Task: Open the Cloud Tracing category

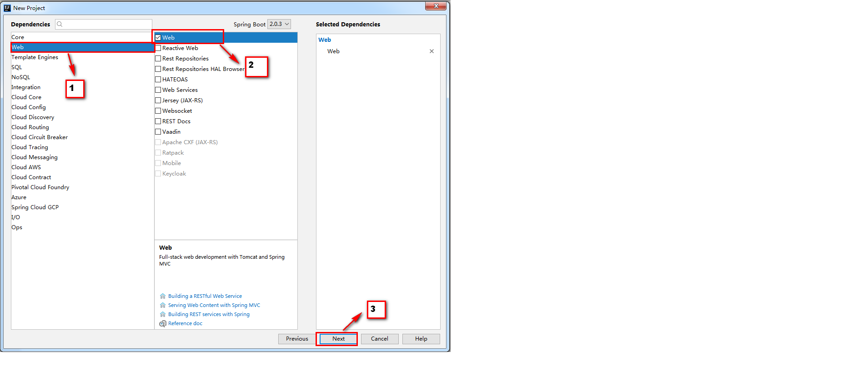Action: (x=82, y=147)
